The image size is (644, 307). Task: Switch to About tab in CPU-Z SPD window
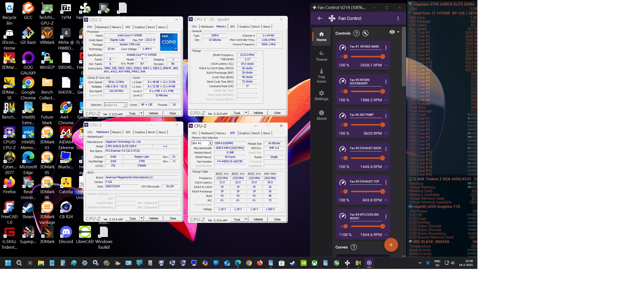click(x=267, y=133)
